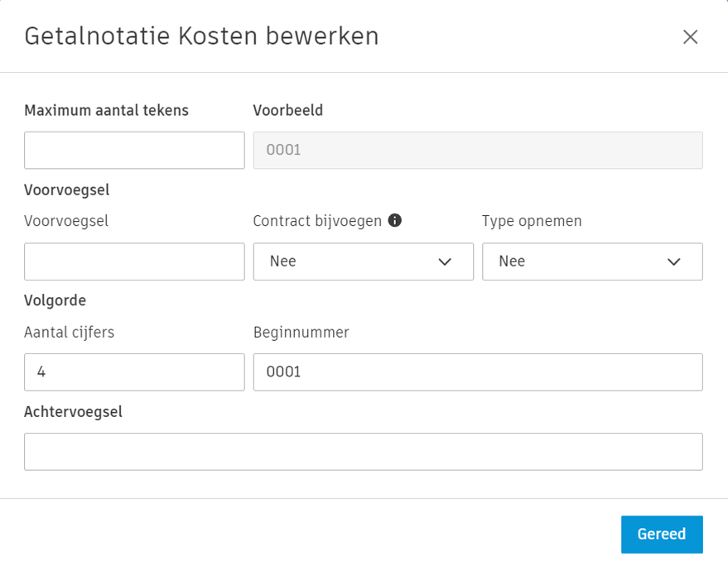Viewport: 728px width, 566px height.
Task: Click the Maximum aantal tekens label
Action: click(x=106, y=110)
